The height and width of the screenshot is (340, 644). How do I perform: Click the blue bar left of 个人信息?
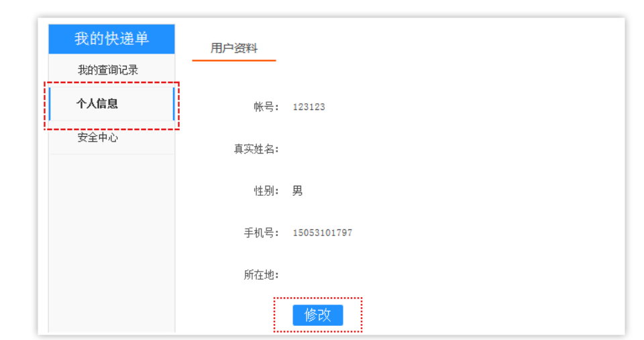[50, 104]
